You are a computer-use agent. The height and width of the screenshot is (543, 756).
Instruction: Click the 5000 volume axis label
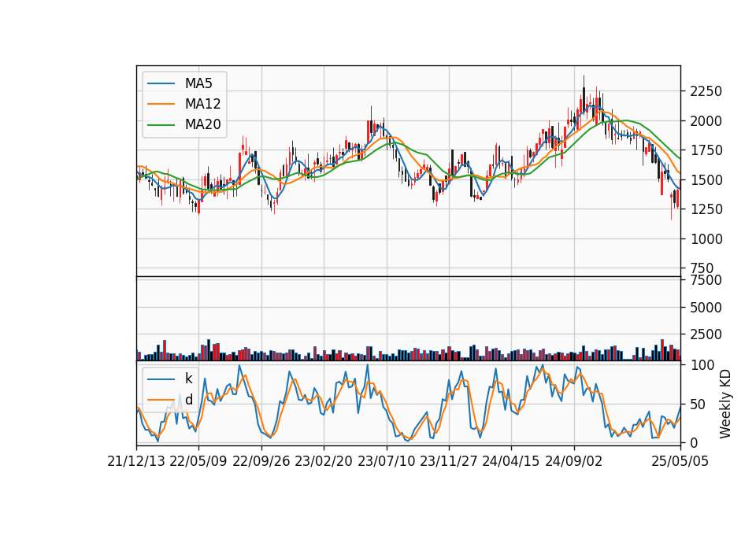[706, 308]
